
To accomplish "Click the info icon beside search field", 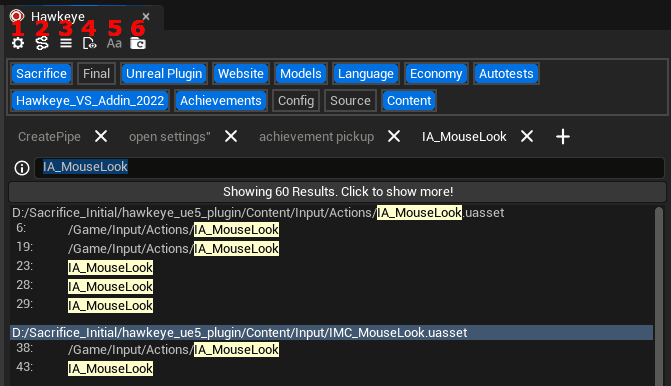I will pyautogui.click(x=22, y=168).
